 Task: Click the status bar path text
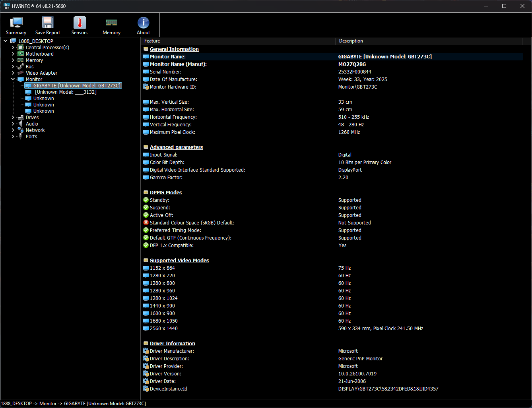(74, 403)
